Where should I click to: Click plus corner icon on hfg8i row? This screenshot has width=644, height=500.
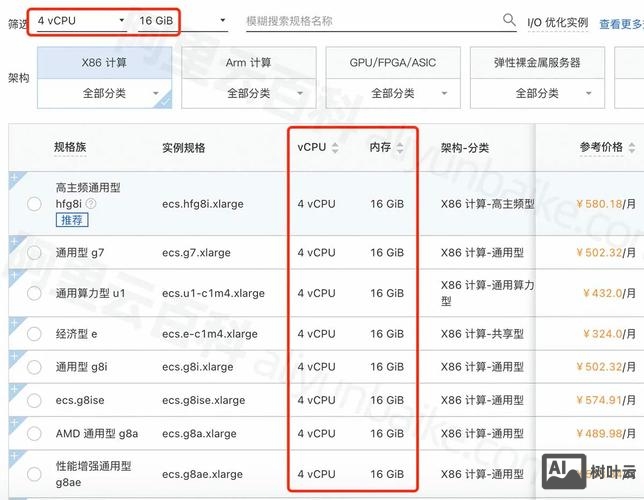point(14,178)
